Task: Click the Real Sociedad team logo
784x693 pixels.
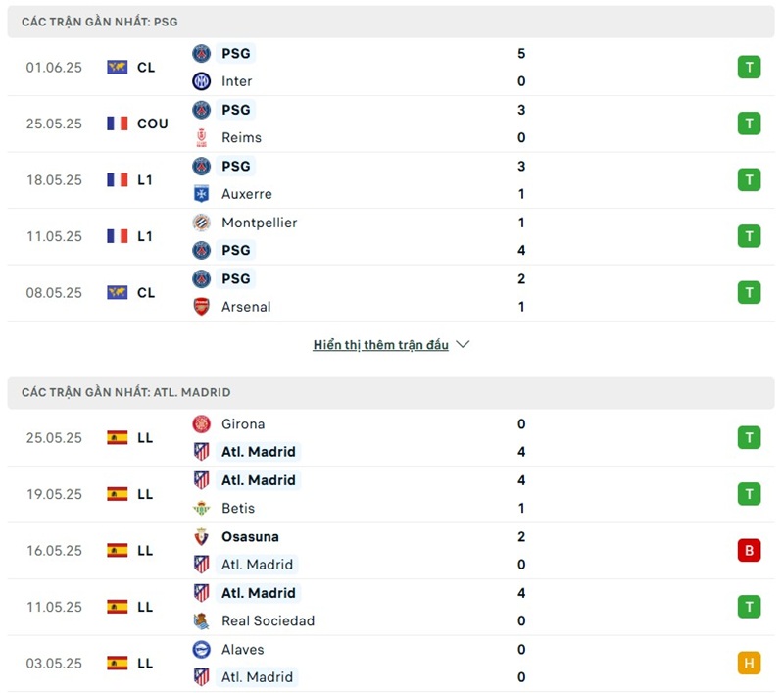Action: tap(202, 620)
